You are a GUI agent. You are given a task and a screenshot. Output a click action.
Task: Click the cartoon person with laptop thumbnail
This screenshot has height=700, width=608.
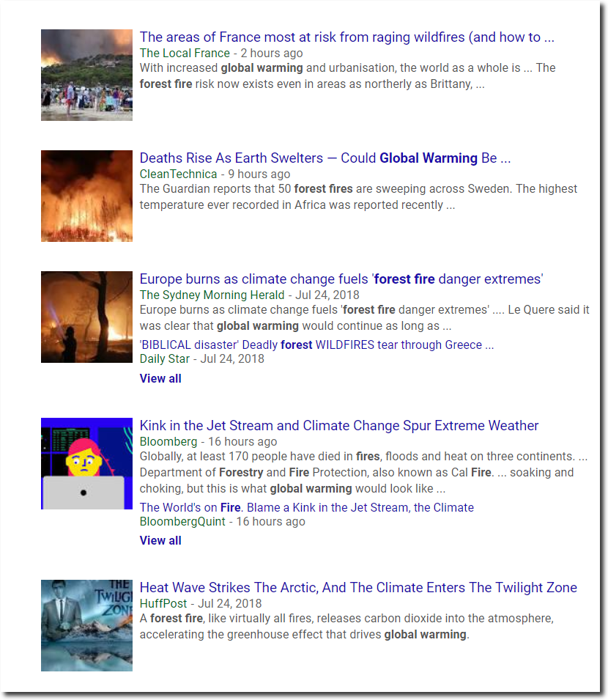pos(86,463)
